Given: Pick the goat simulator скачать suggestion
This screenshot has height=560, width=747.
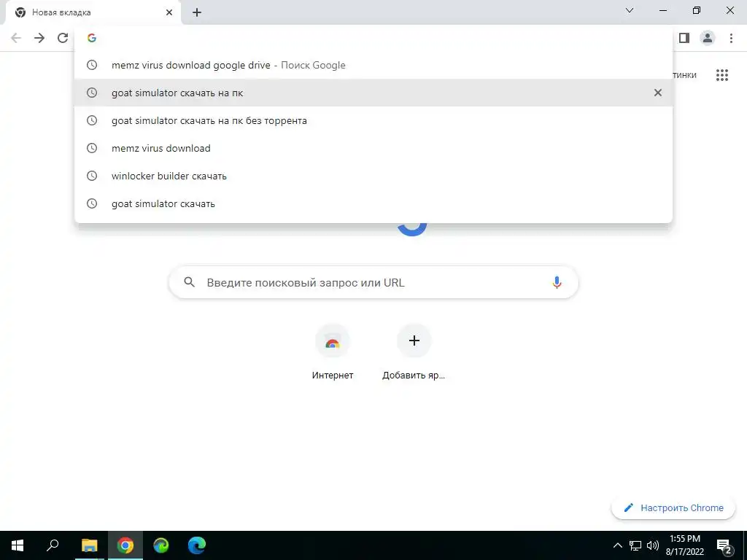Looking at the screenshot, I should click(x=373, y=203).
